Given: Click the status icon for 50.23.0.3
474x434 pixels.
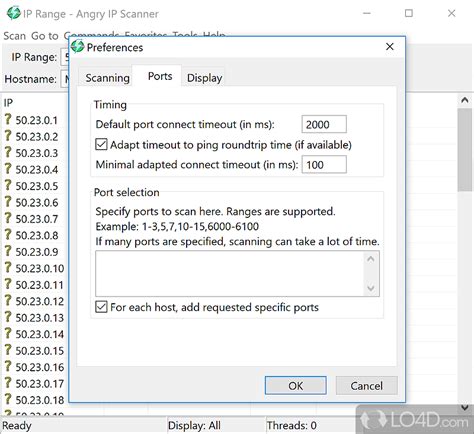Looking at the screenshot, I should pyautogui.click(x=8, y=152).
